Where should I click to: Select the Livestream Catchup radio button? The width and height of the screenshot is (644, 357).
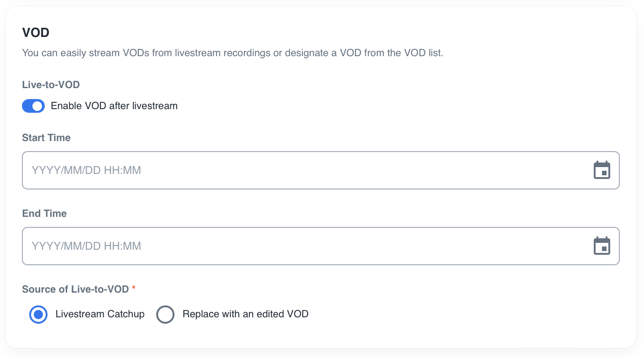point(38,315)
